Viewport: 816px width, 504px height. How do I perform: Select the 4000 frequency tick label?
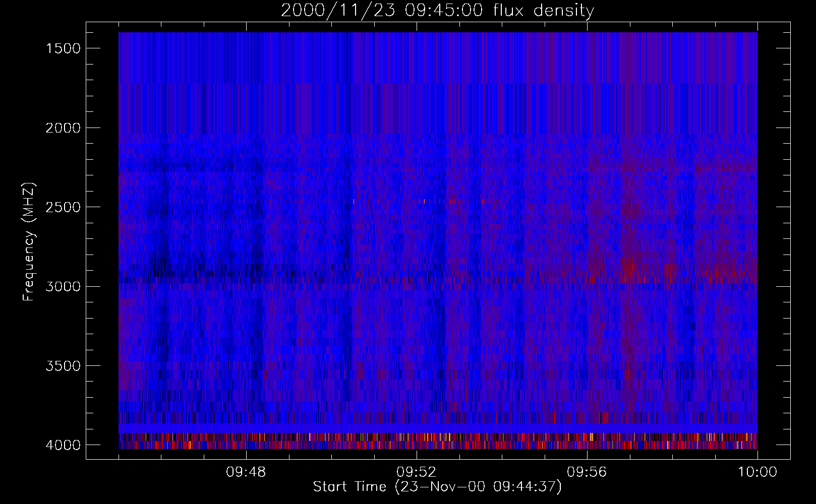pos(63,445)
